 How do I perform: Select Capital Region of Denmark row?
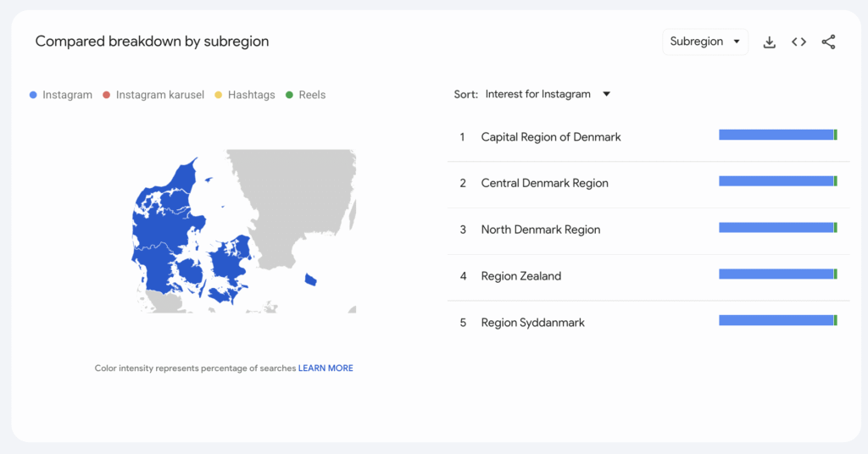point(648,137)
